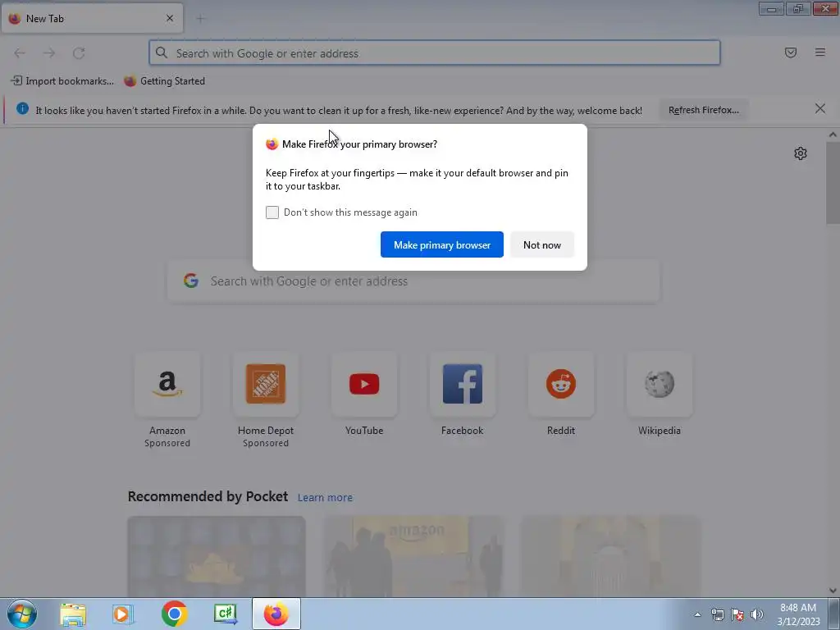Click Make primary browser button
This screenshot has width=840, height=630.
click(x=442, y=244)
